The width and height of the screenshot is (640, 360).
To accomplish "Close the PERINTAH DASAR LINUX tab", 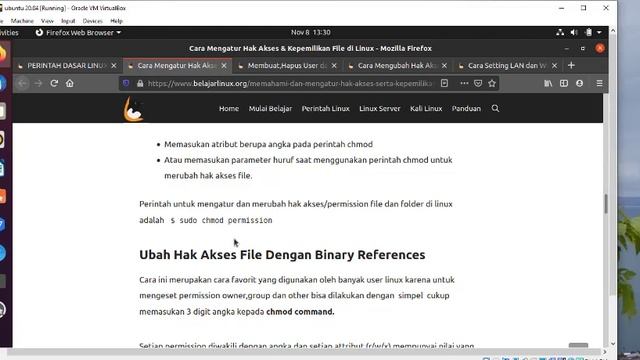I will click(x=114, y=65).
